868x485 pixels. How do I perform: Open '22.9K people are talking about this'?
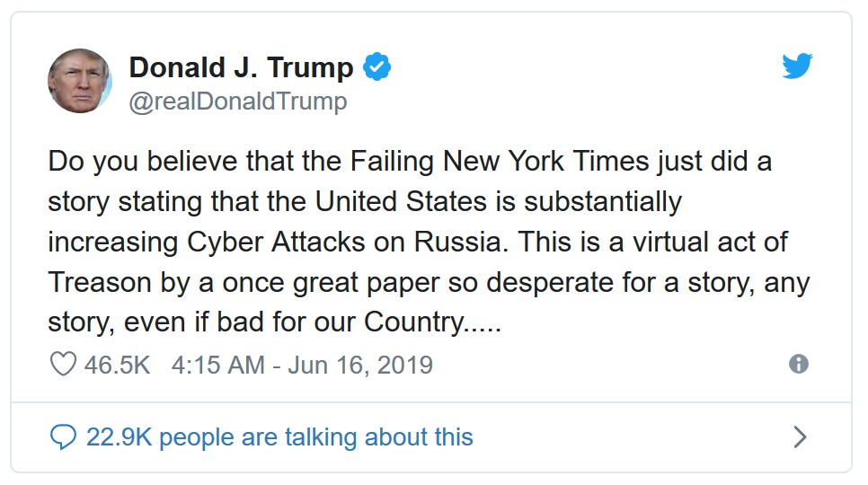[x=279, y=436]
